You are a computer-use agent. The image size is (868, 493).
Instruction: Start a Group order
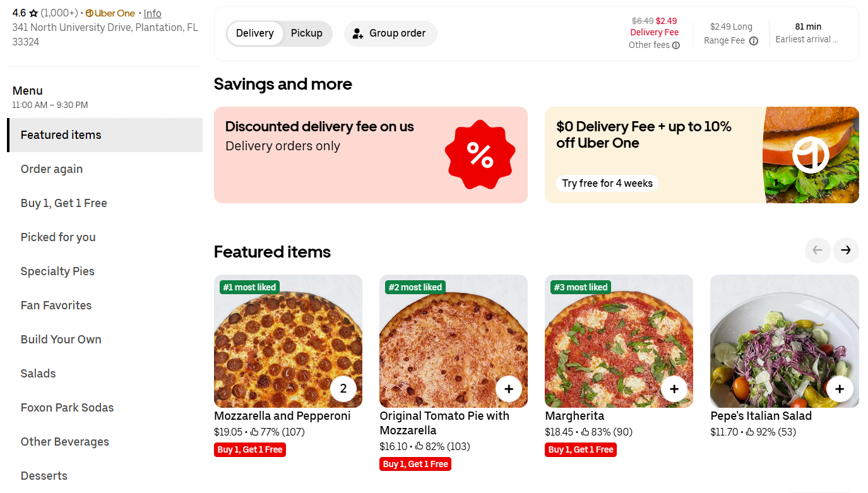tap(390, 33)
